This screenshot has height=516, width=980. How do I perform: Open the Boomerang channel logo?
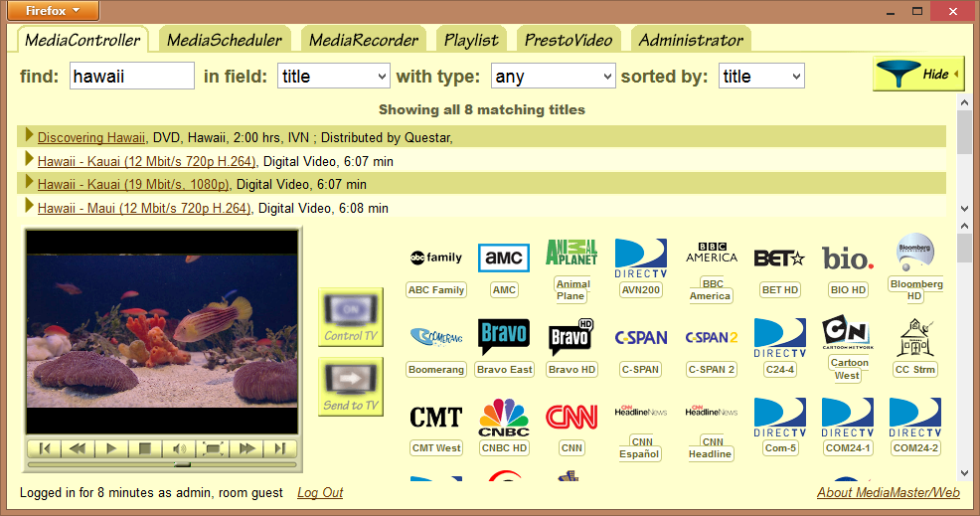pyautogui.click(x=436, y=337)
